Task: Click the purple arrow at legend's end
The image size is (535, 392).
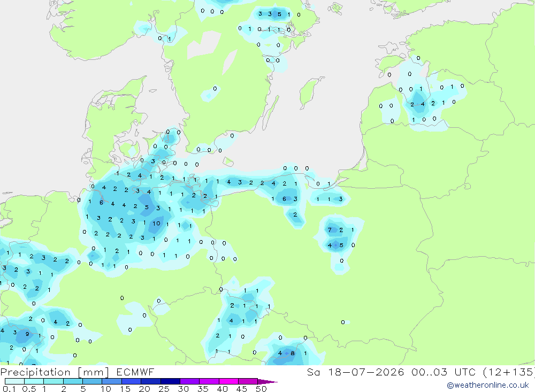Action: 267,381
